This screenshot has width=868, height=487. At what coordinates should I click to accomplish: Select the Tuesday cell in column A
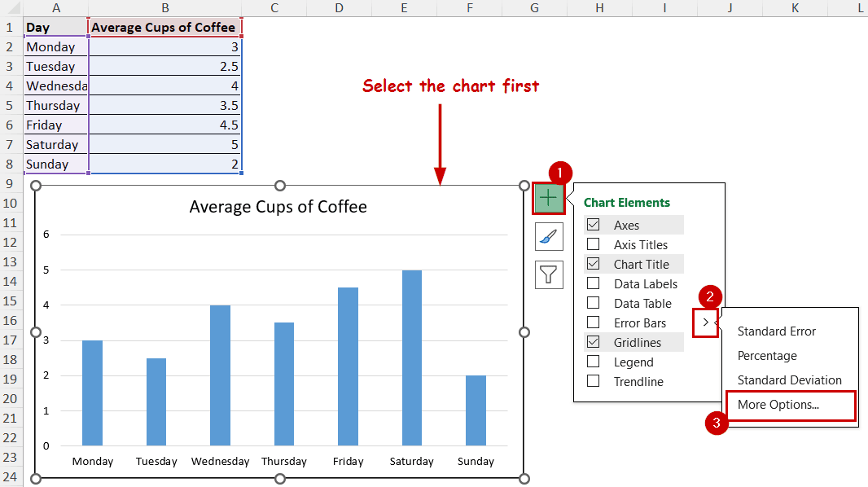point(56,67)
